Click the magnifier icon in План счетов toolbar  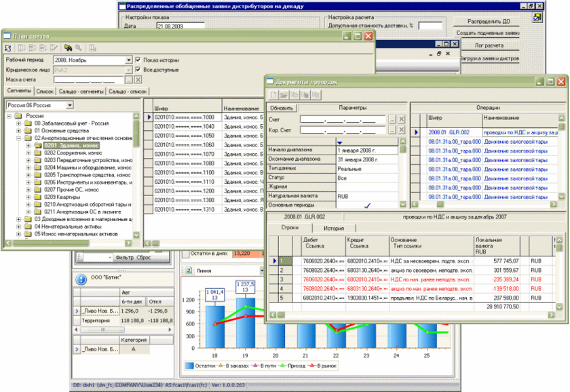pos(78,48)
